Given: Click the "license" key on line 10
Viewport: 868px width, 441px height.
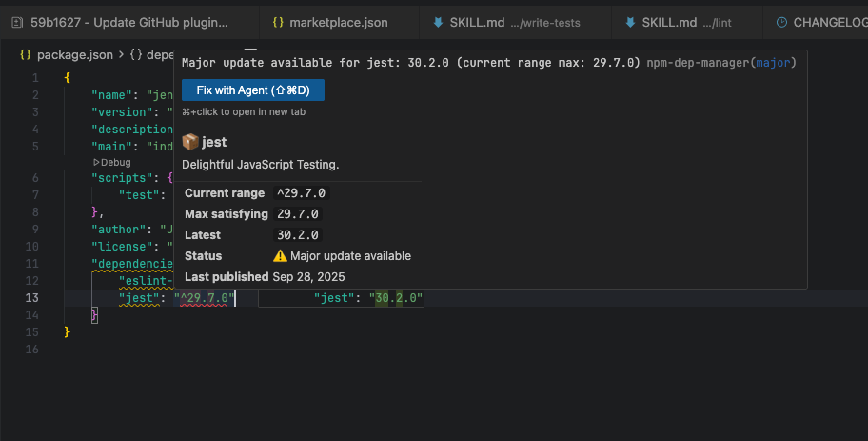Looking at the screenshot, I should [122, 247].
